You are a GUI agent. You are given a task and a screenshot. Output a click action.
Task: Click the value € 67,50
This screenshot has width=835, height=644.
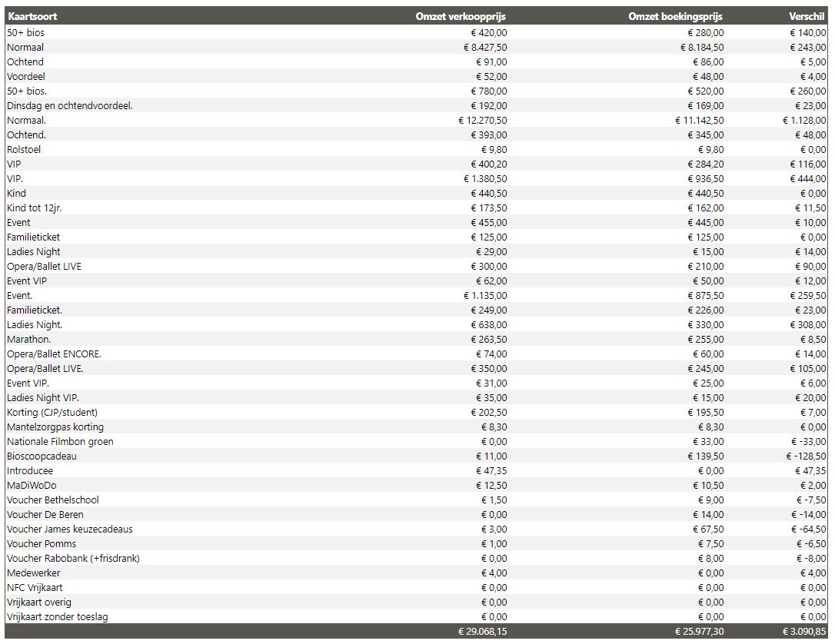click(708, 529)
